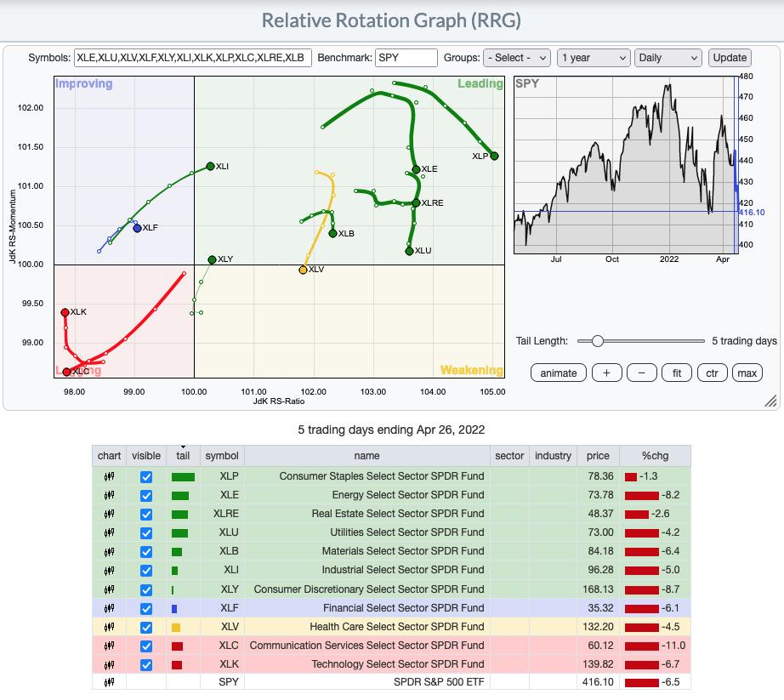Open chart icon for XLI row
Screen dimensions: 784x700
point(109,571)
